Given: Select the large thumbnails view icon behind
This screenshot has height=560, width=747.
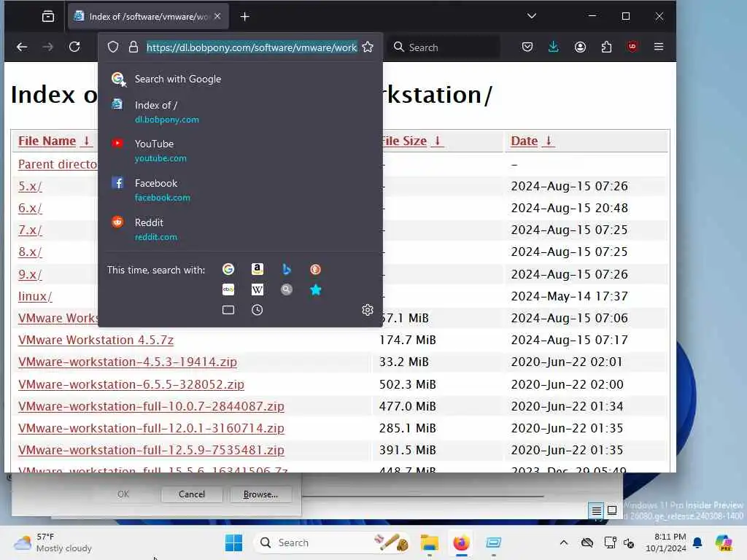Looking at the screenshot, I should 612,510.
